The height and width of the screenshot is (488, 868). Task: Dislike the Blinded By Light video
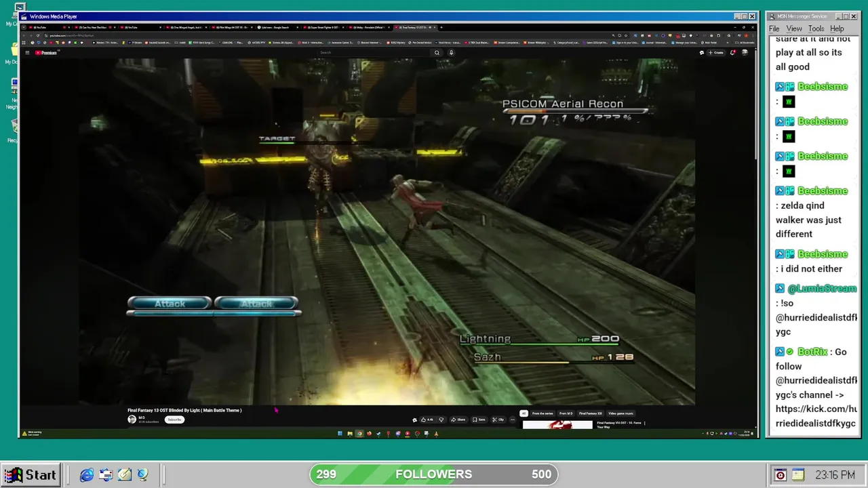click(441, 420)
